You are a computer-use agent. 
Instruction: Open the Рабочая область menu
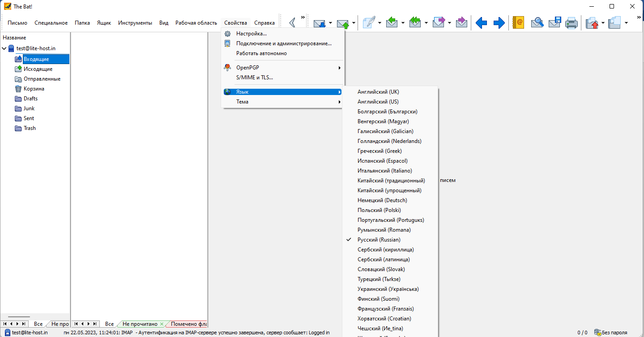[x=196, y=23]
